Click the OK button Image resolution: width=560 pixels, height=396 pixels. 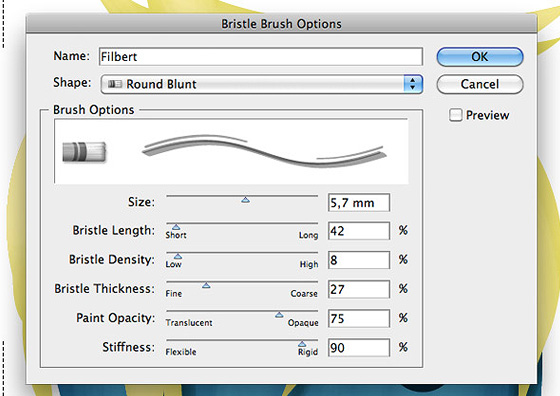[x=480, y=57]
